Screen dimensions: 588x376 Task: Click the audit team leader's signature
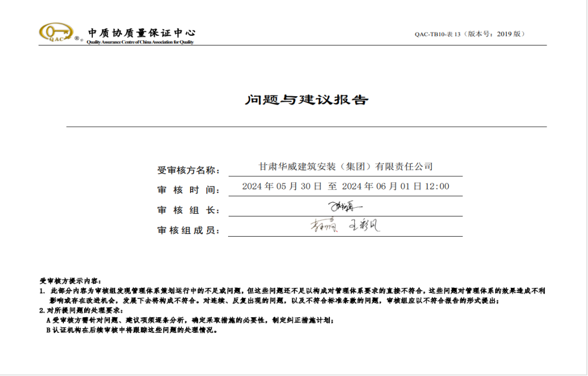[x=346, y=206]
